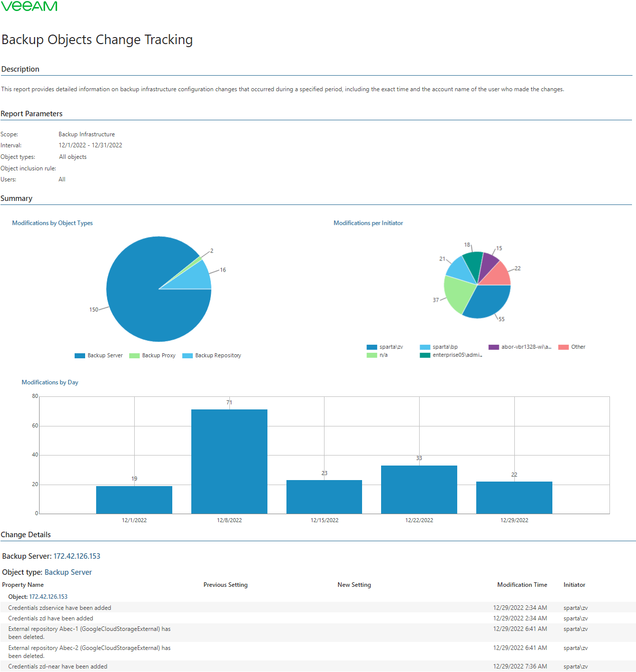This screenshot has width=636, height=672.
Task: Click the Report Parameters section heading
Action: [x=32, y=114]
